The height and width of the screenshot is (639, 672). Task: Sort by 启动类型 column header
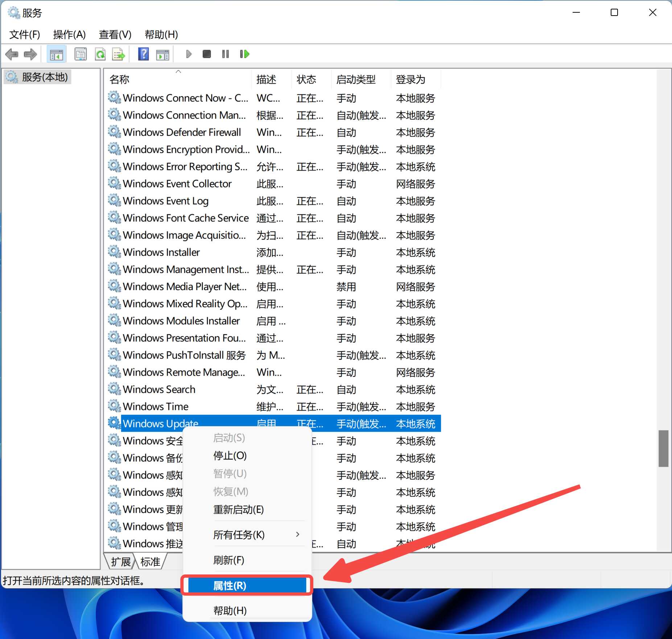tap(361, 79)
